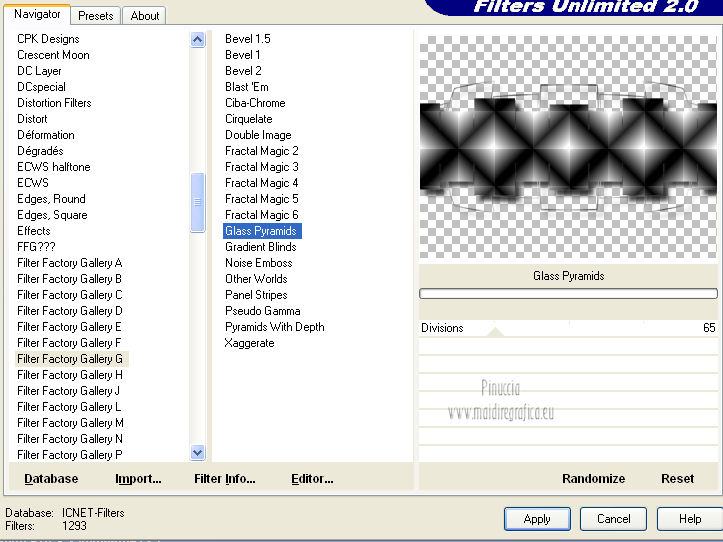
Task: Select the Distort category
Action: pyautogui.click(x=32, y=119)
